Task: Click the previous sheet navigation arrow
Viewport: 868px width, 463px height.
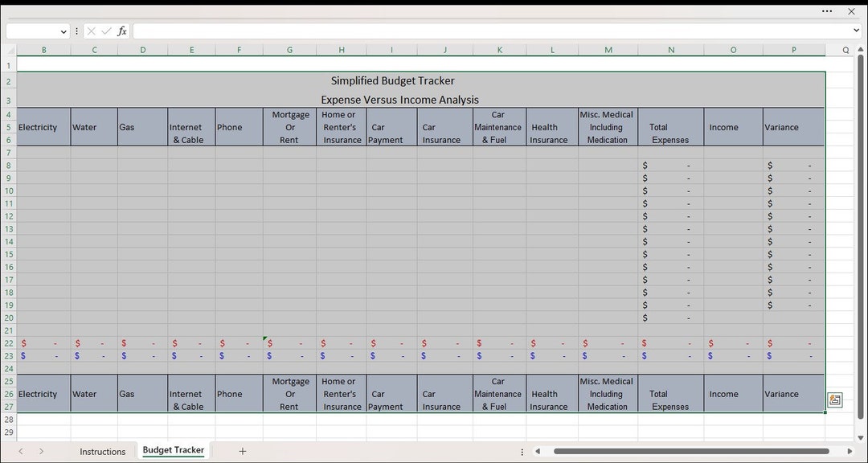Action: (23, 451)
